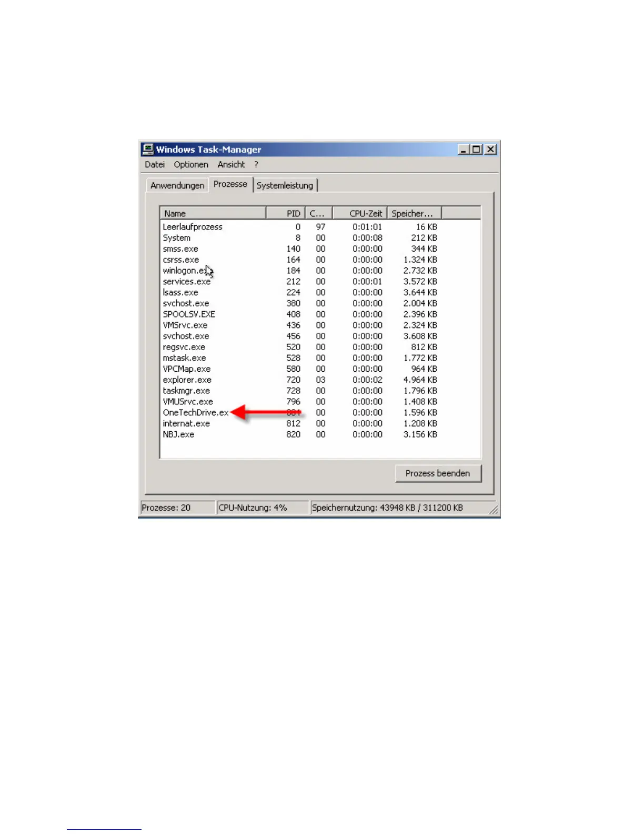This screenshot has width=644, height=834.
Task: Select the services.exe process
Action: [x=300, y=282]
